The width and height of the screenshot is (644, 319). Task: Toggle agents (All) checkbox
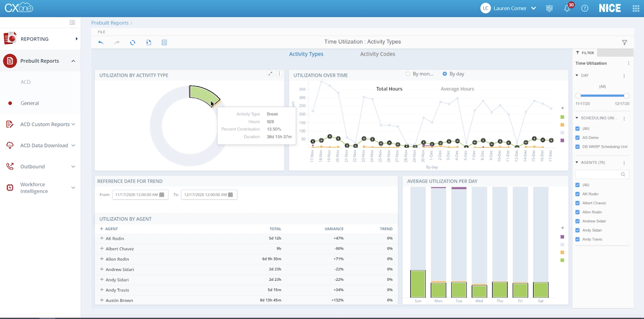[578, 185]
